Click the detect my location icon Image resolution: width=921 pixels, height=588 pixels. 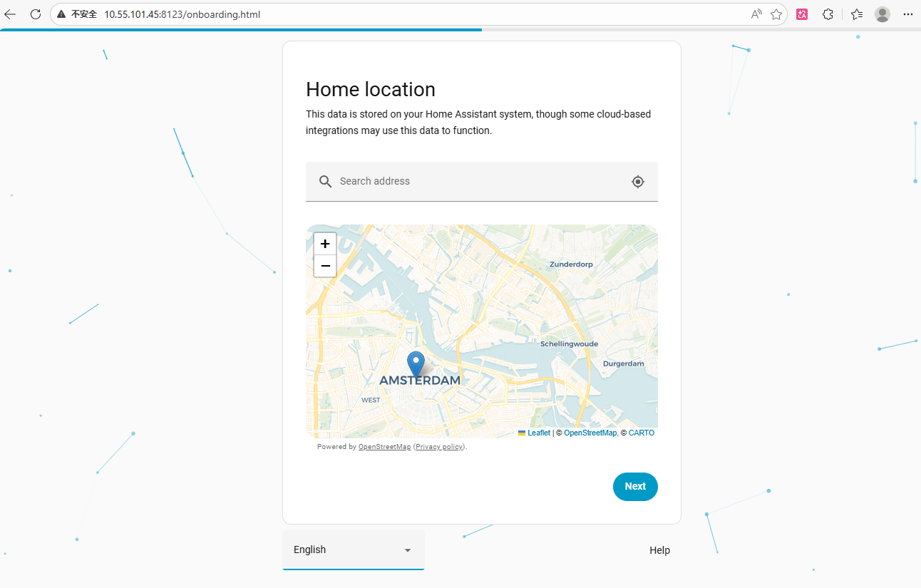[638, 182]
